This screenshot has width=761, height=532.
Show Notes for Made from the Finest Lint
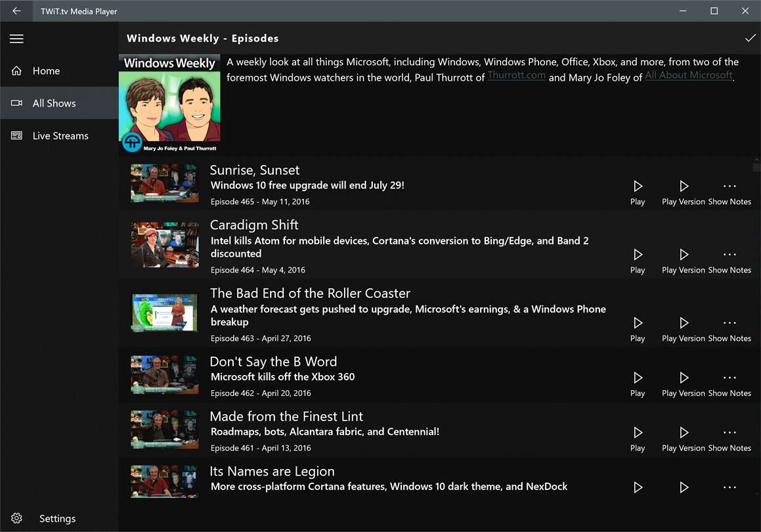click(729, 439)
